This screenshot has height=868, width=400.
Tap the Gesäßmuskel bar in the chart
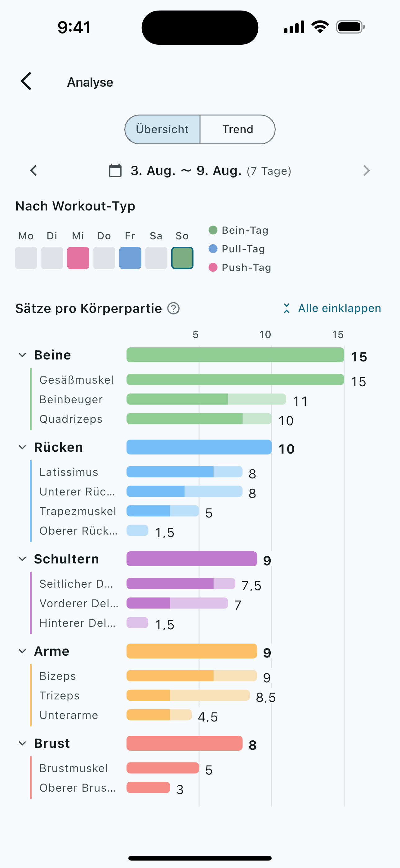[235, 380]
